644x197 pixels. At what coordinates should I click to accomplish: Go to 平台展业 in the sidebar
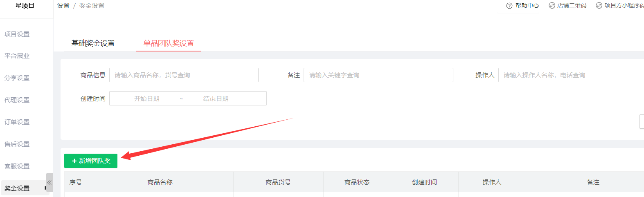[17, 56]
